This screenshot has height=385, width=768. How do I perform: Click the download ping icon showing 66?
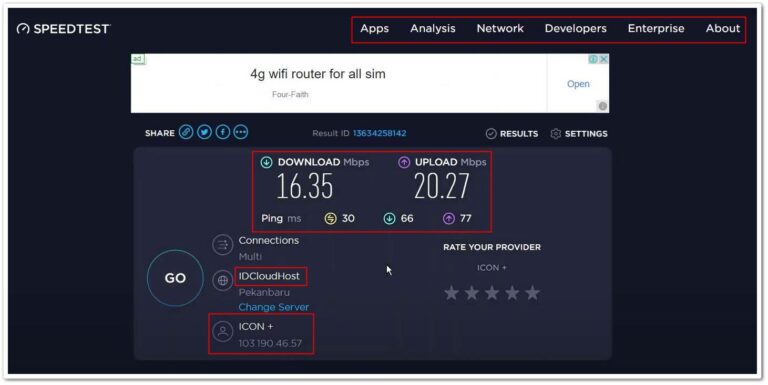[x=389, y=218]
